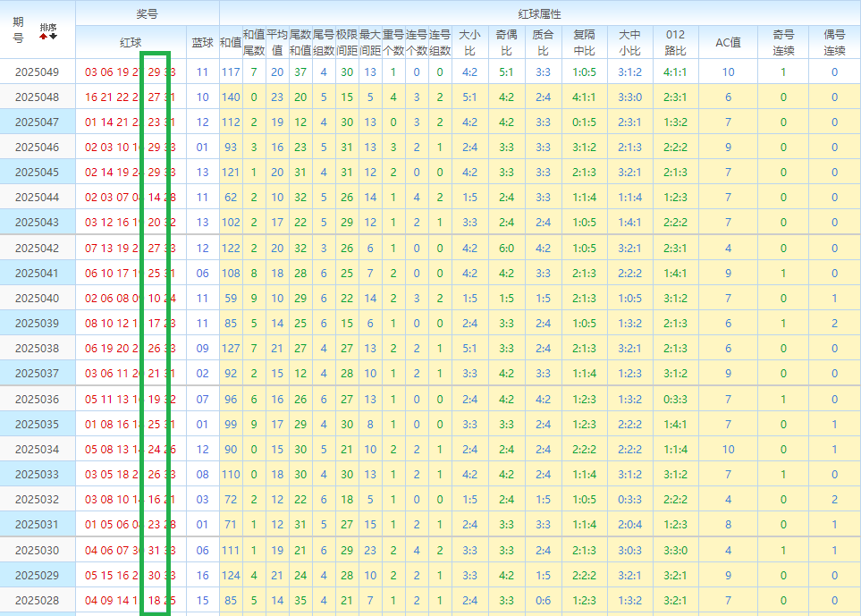
Task: Select issue number 2025042
Action: [37, 249]
